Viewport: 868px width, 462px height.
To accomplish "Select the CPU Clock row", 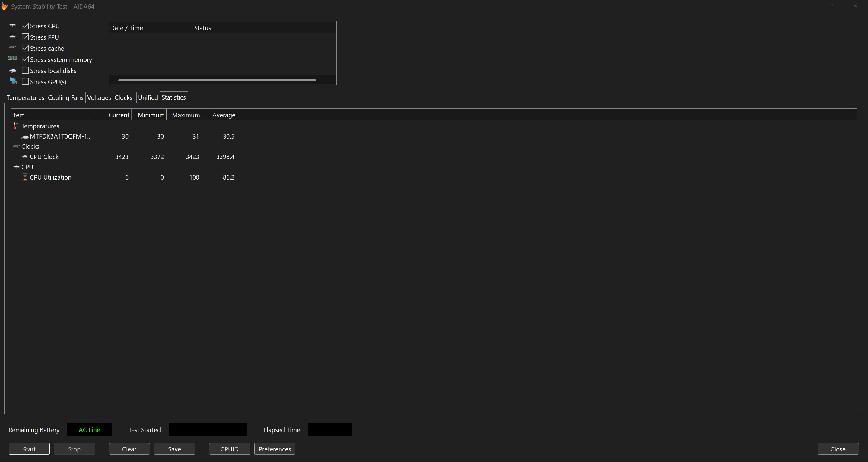I will (124, 157).
